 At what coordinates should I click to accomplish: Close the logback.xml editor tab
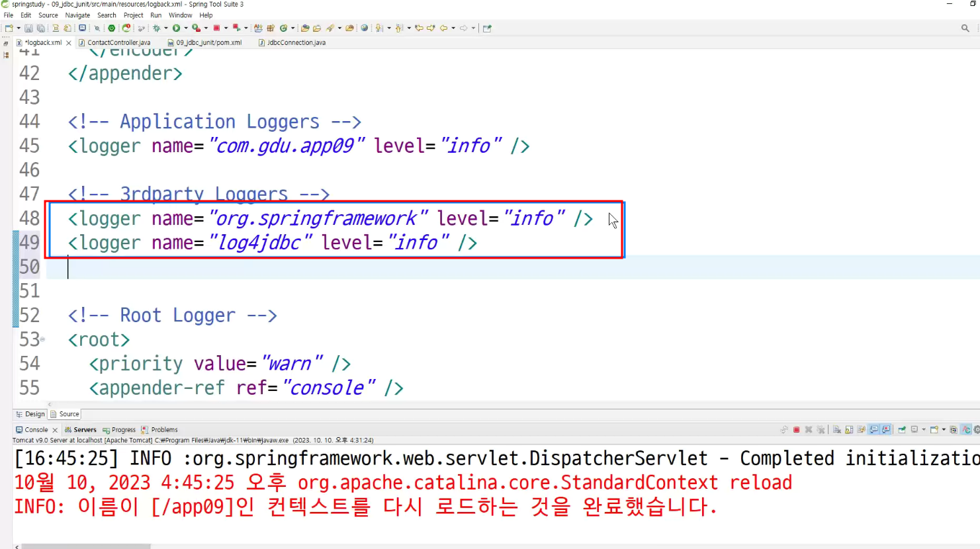point(68,42)
